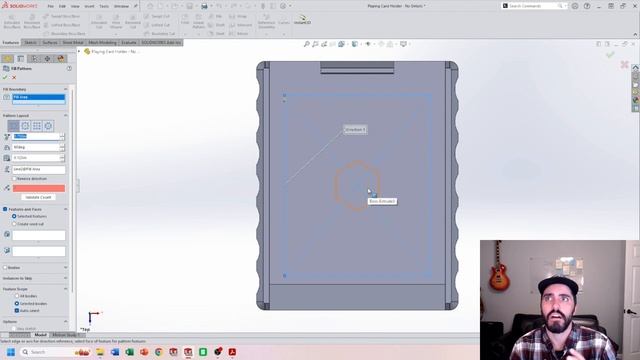Select the Polygon pattern layout icon

(x=48, y=126)
